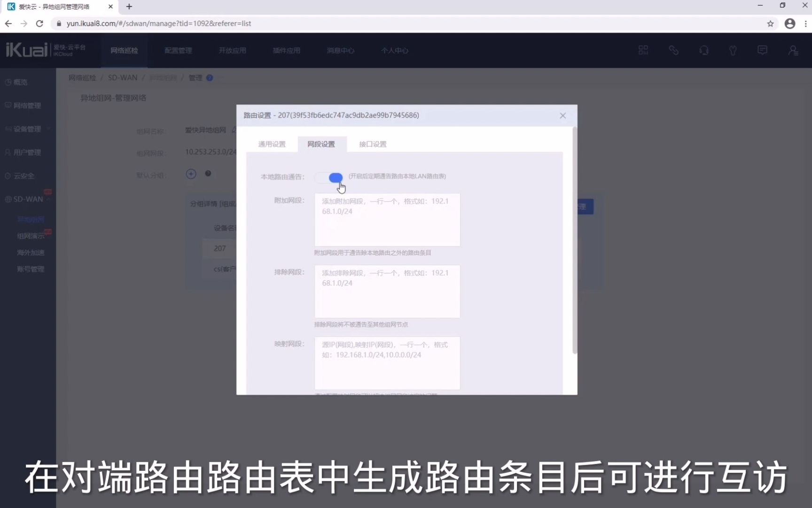Reload the page with browser refresh
Viewport: 812px width, 508px height.
39,24
